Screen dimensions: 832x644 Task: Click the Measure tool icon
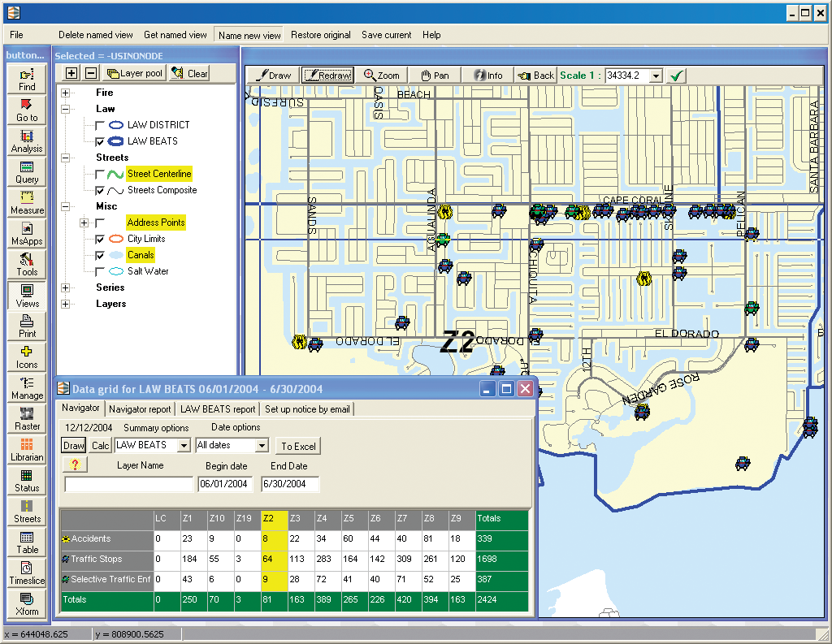click(27, 203)
